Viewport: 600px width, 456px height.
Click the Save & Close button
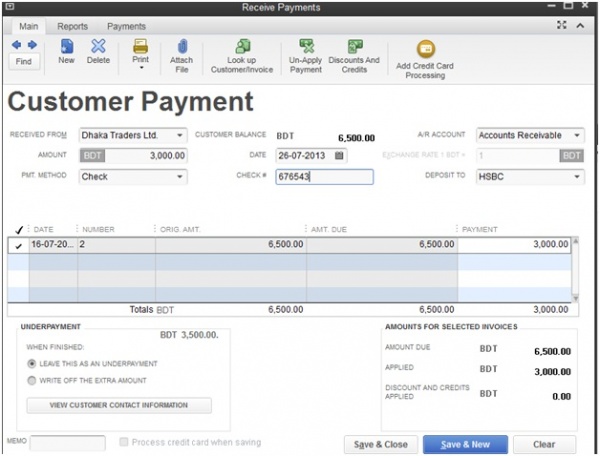(379, 444)
